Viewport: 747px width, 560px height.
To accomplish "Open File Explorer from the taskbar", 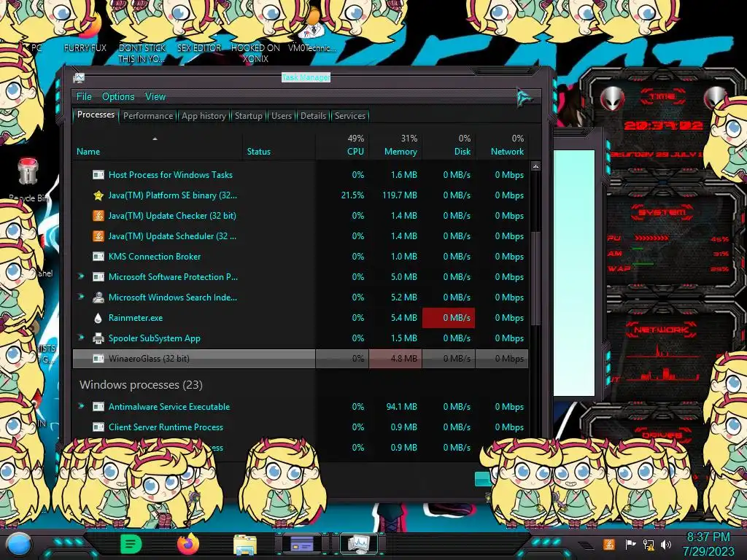I will coord(245,545).
